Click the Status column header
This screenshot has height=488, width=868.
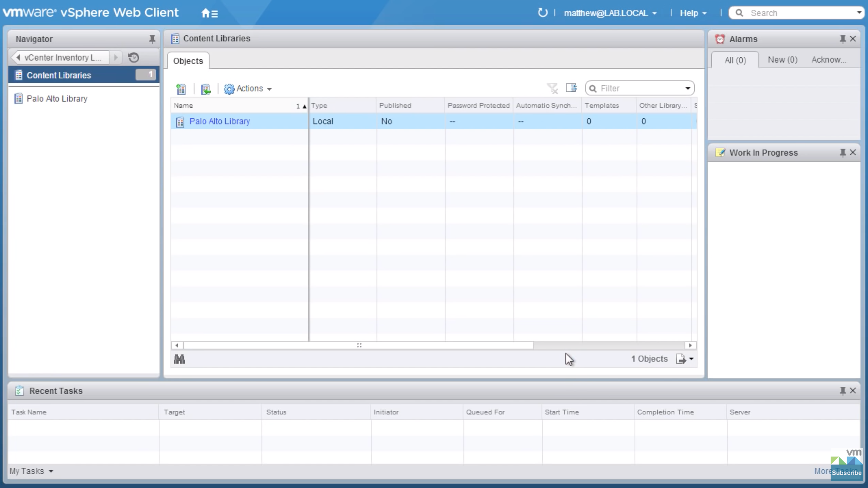[316, 412]
